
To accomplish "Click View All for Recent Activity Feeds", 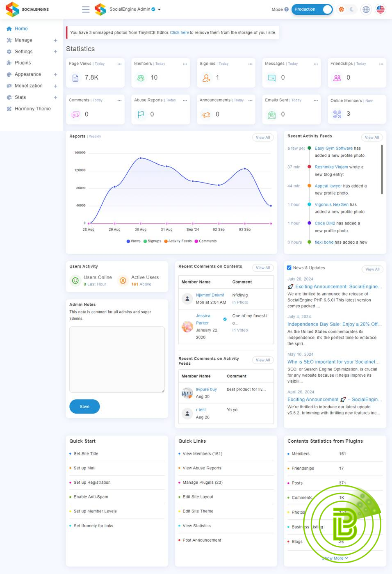I will [x=372, y=137].
